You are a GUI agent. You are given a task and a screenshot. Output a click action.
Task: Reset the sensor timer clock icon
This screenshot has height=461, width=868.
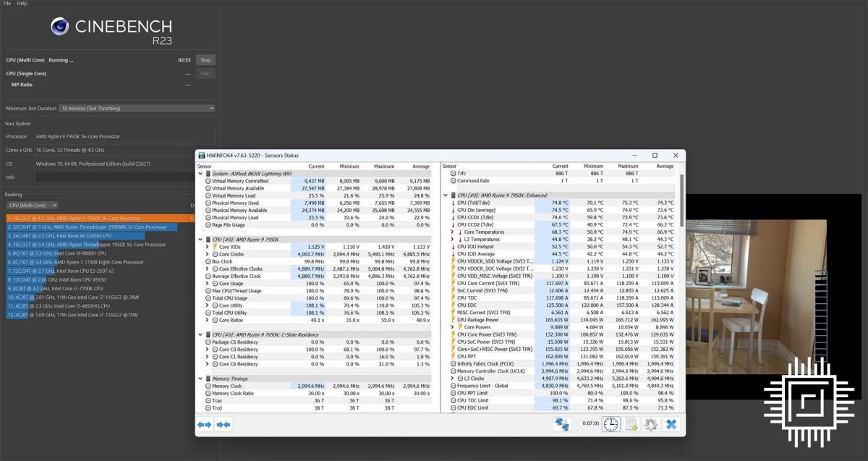click(x=610, y=424)
